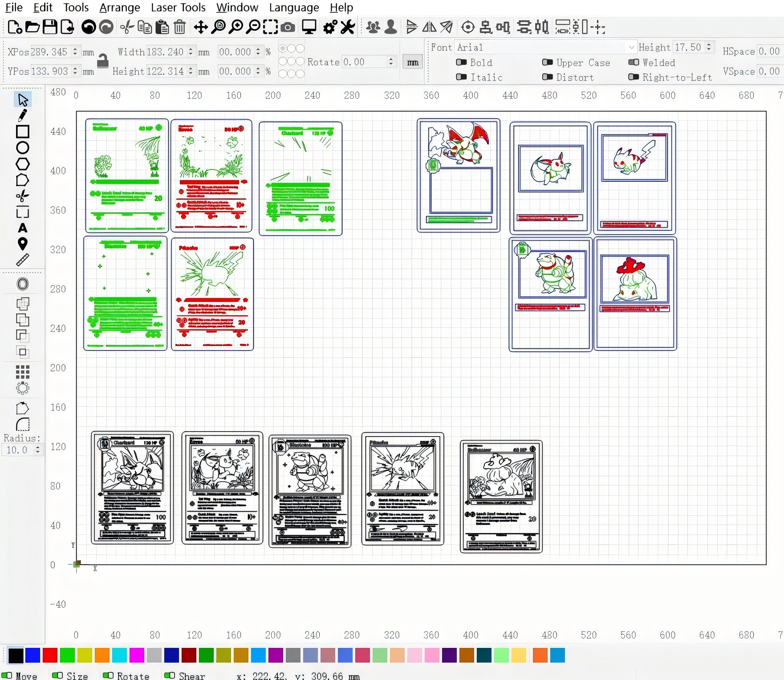Ungroup objects with the single-person icon

pos(391,27)
